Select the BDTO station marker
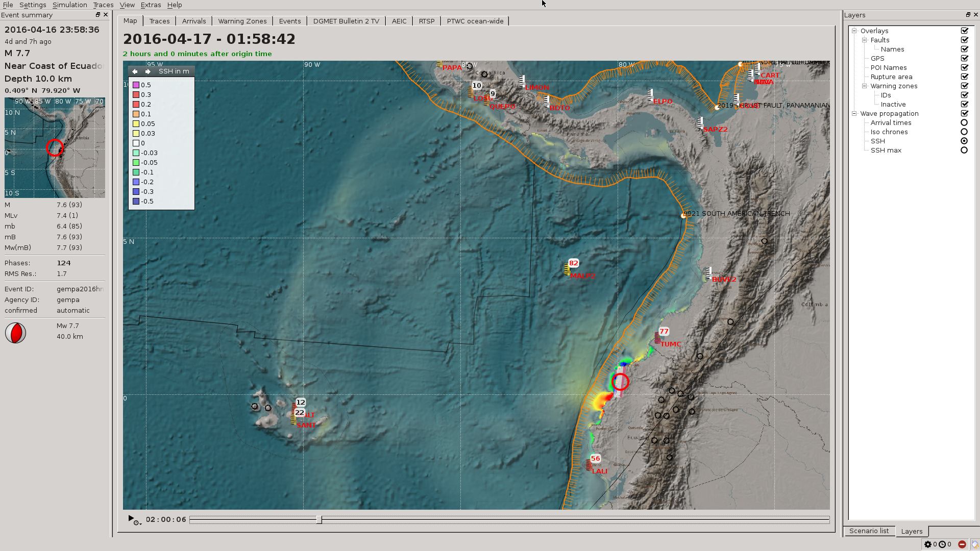This screenshot has height=551, width=980. coord(547,102)
